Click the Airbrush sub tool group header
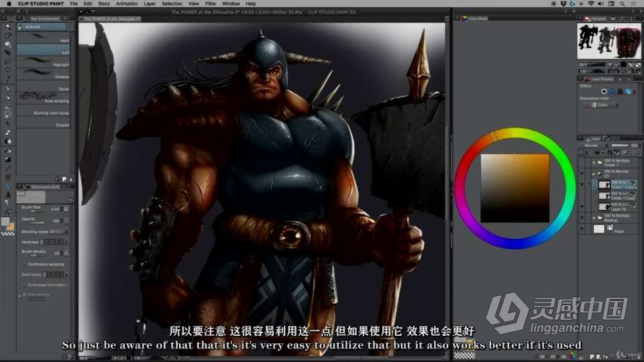 pyautogui.click(x=41, y=27)
